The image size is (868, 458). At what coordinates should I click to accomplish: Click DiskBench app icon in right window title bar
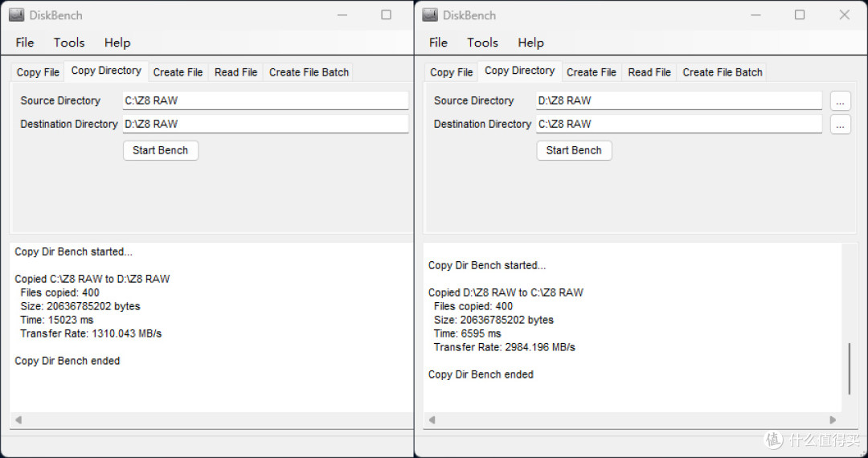[x=429, y=15]
